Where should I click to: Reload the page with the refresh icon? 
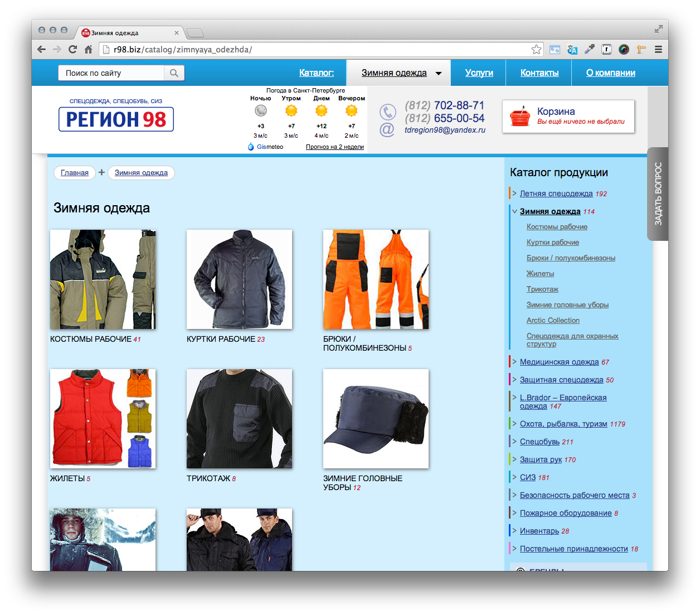[72, 50]
